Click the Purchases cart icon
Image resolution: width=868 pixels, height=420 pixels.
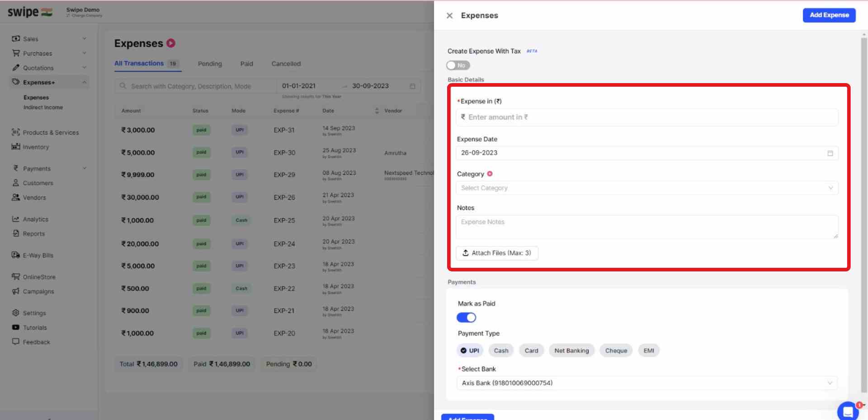coord(16,53)
